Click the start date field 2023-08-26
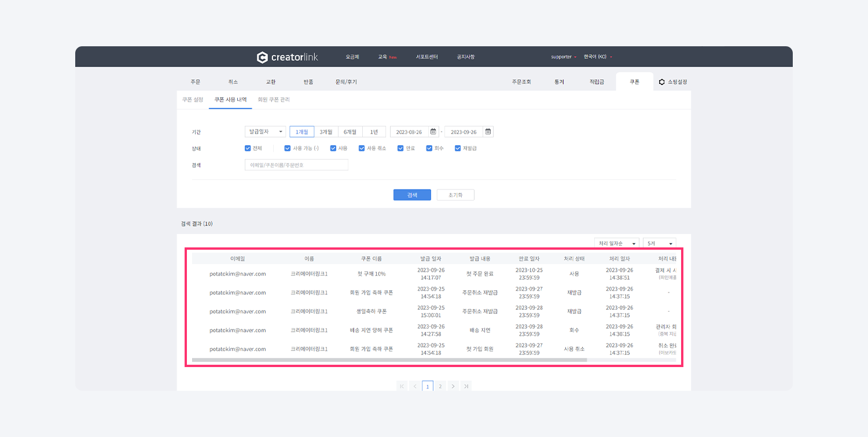Viewport: 868px width, 437px height. tap(409, 132)
